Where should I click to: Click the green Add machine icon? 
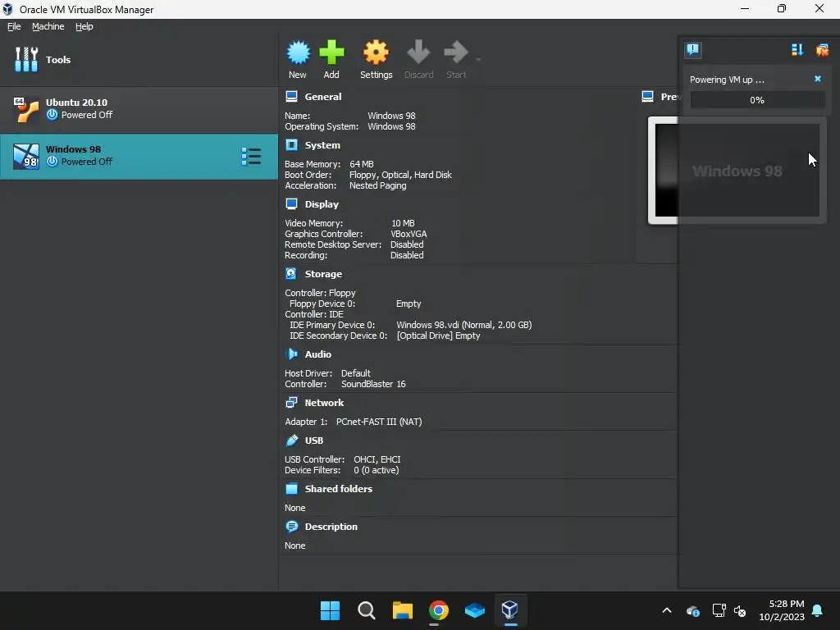331,52
